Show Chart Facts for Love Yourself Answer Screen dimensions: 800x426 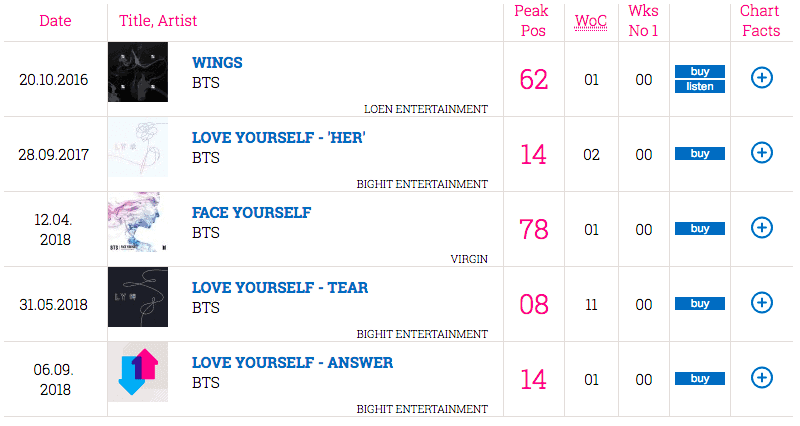pos(761,377)
